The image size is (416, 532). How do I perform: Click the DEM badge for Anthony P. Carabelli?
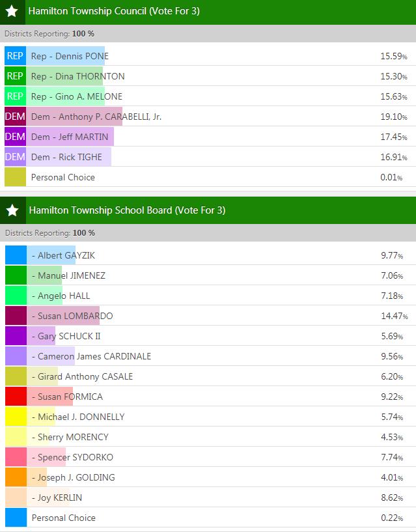pyautogui.click(x=15, y=117)
